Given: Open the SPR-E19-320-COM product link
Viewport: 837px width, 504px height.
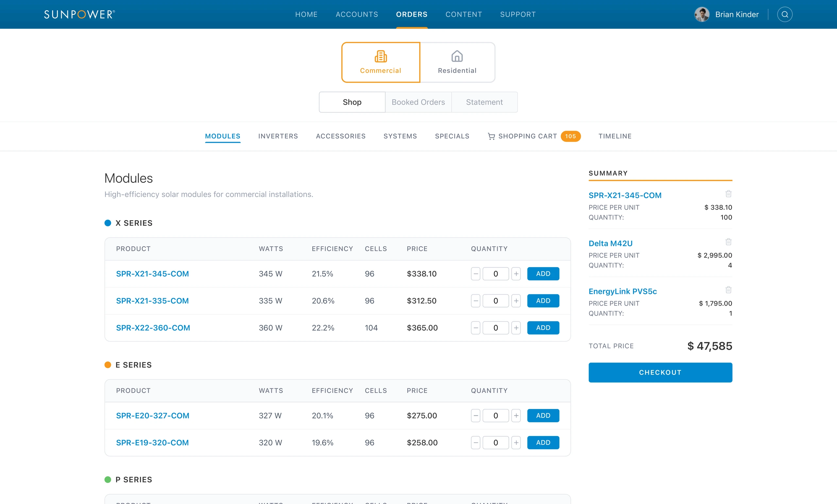Looking at the screenshot, I should pyautogui.click(x=152, y=443).
